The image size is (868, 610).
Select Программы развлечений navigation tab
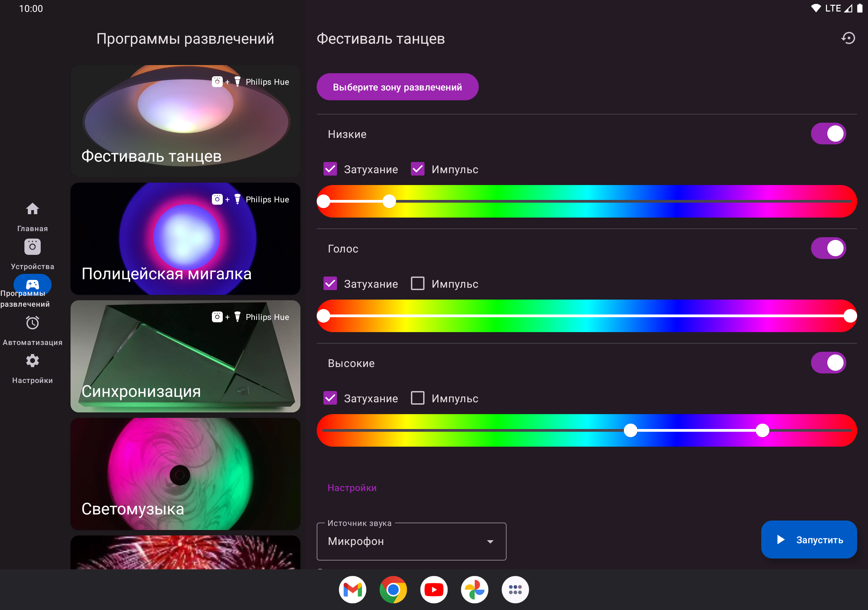pyautogui.click(x=33, y=284)
